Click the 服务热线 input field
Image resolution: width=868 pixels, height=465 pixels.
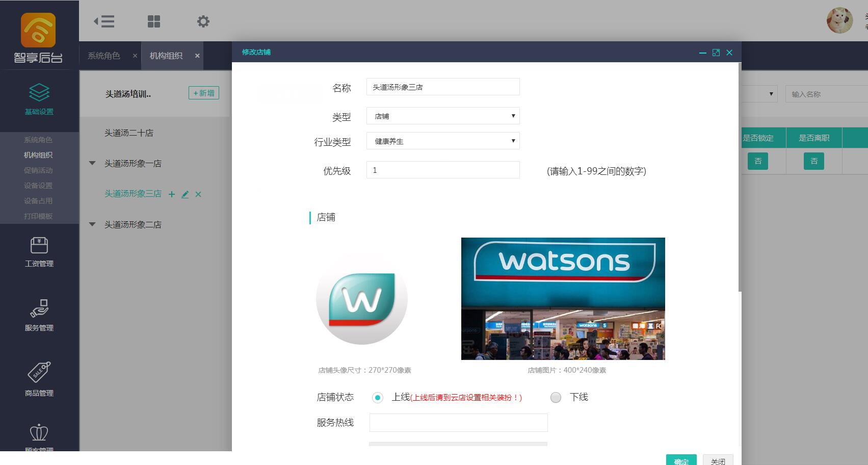(458, 423)
